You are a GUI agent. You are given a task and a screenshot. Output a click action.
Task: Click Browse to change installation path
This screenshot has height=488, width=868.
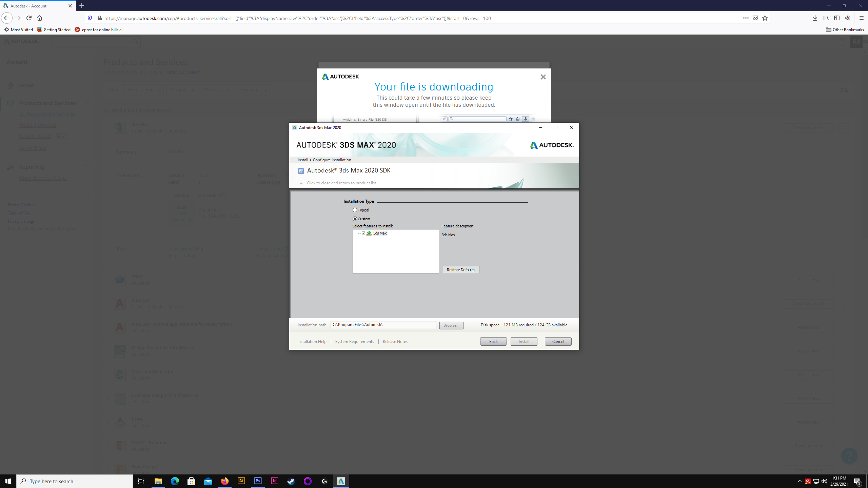pos(451,325)
